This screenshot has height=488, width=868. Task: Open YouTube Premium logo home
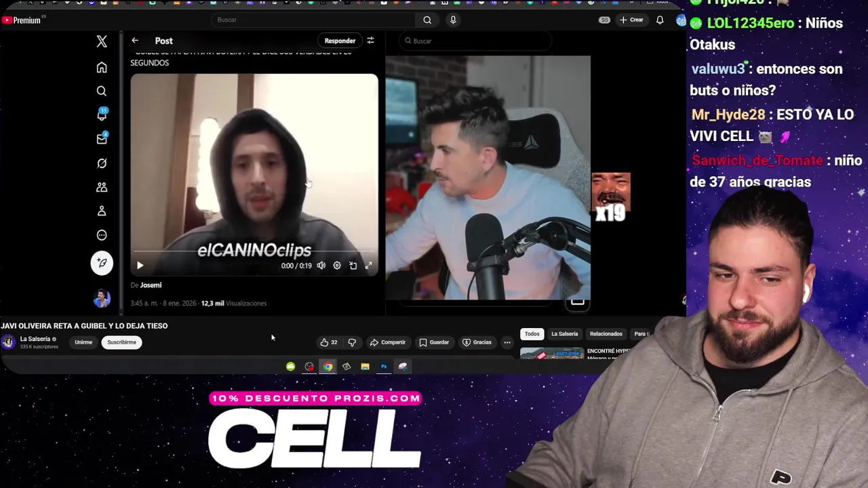[22, 20]
